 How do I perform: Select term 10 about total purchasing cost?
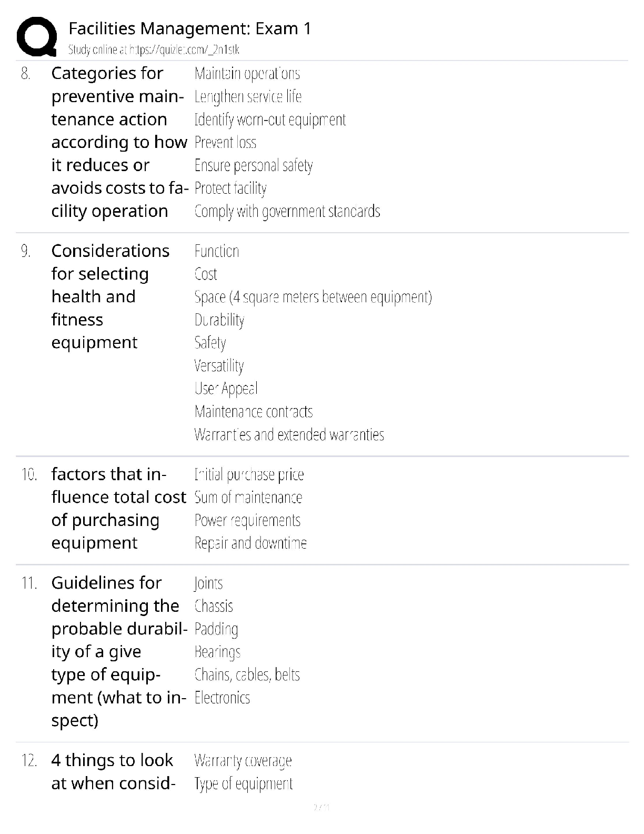click(119, 509)
